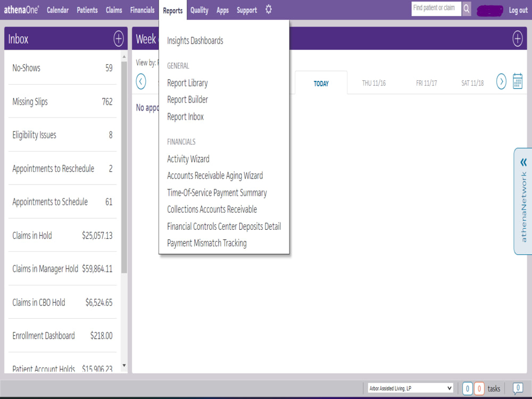Go to previous days with left arrow

click(x=141, y=81)
